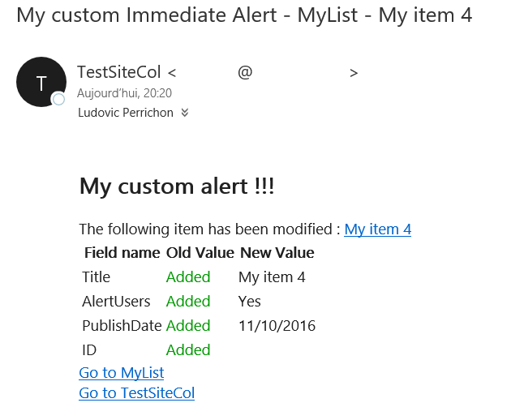Click the My custom alert !!! heading

click(177, 186)
